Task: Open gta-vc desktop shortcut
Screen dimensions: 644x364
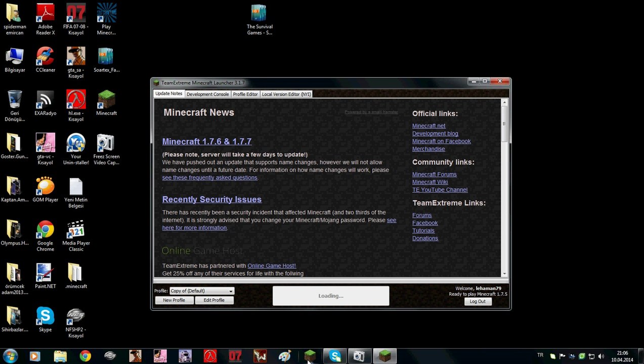Action: click(45, 149)
